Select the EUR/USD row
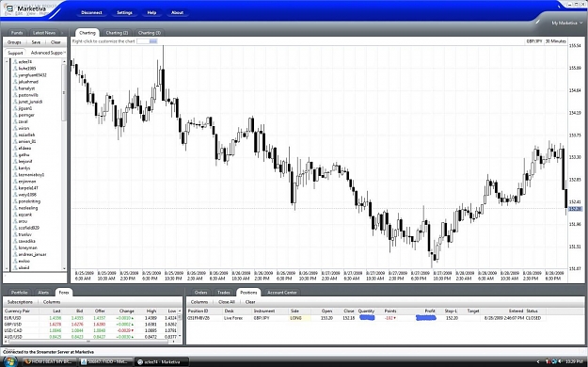The height and width of the screenshot is (367, 588). (x=90, y=318)
